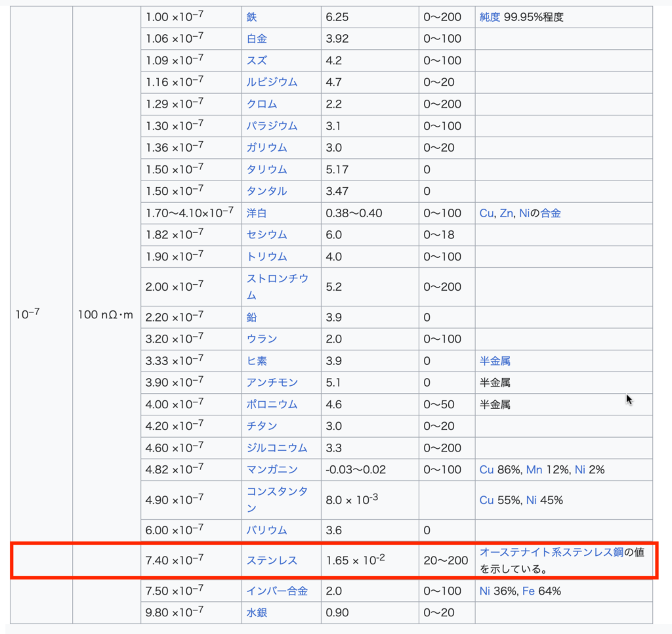
Task: Click the 洋白 link
Action: 257,213
